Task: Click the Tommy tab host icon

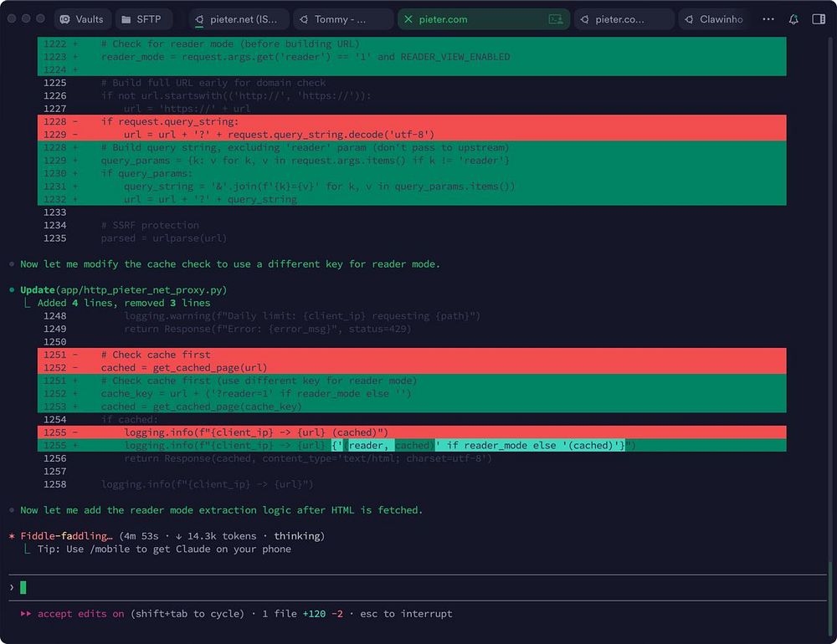Action: [304, 19]
